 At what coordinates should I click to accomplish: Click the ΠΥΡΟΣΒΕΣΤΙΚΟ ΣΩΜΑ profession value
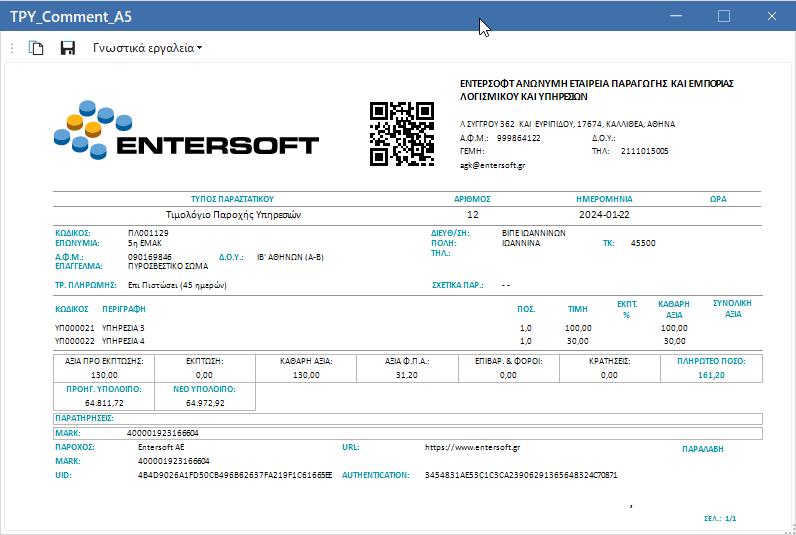click(168, 266)
